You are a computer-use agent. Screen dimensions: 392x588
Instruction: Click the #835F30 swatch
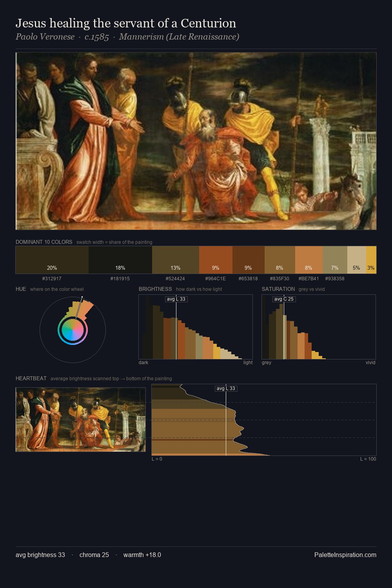tap(280, 260)
